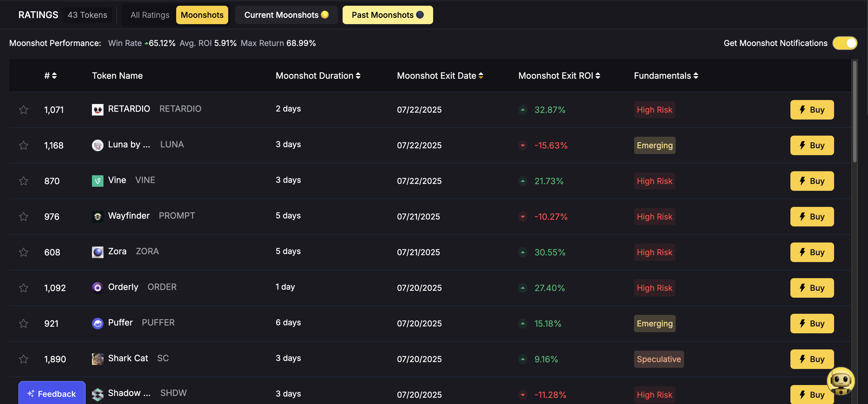868x404 pixels.
Task: Click the Avg. ROI 5.91% value
Action: [225, 43]
